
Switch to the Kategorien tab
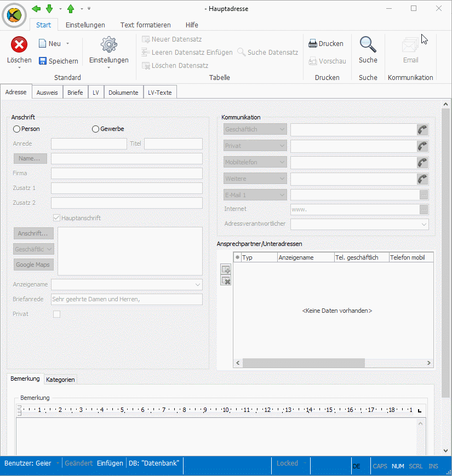(60, 380)
